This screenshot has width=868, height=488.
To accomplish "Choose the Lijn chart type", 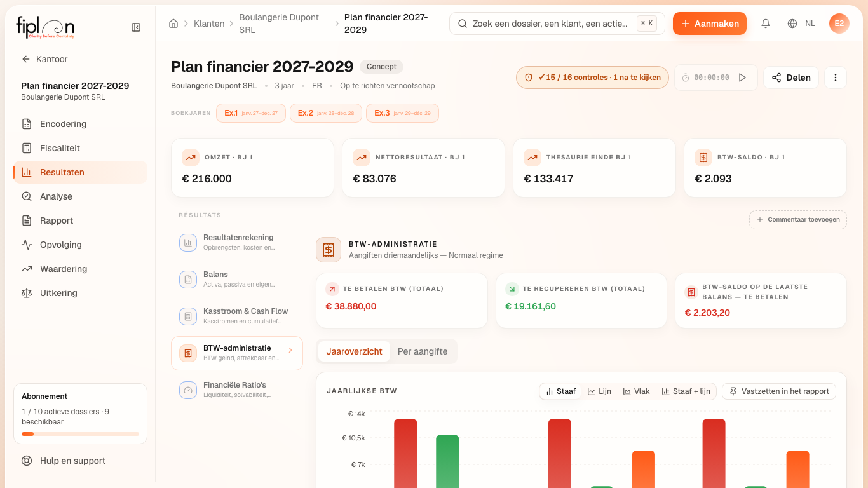I will 599,391.
